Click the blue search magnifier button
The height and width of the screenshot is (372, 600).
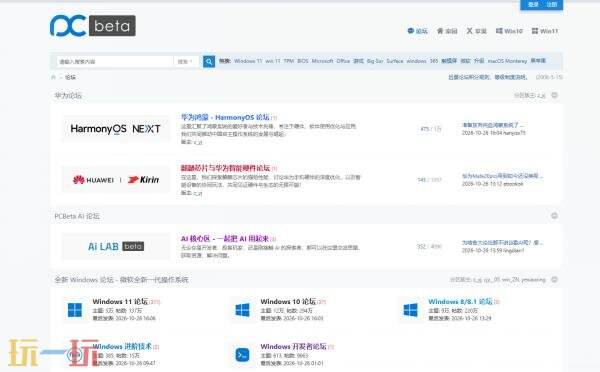209,61
